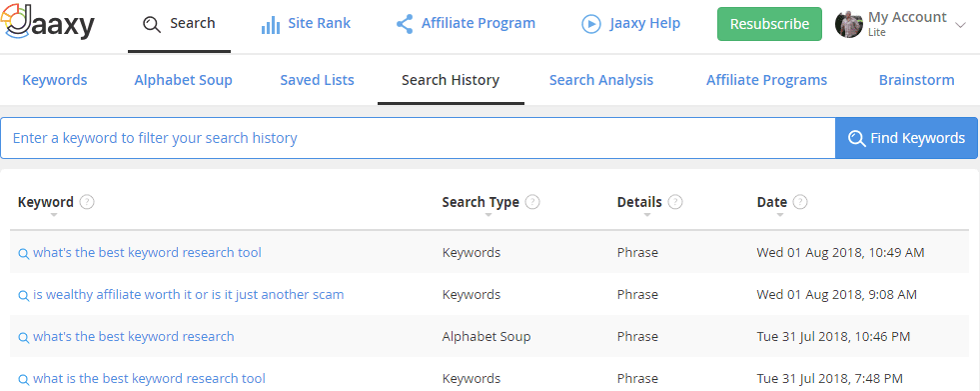980x391 pixels.
Task: Open the Brainstorm tab
Action: [917, 80]
